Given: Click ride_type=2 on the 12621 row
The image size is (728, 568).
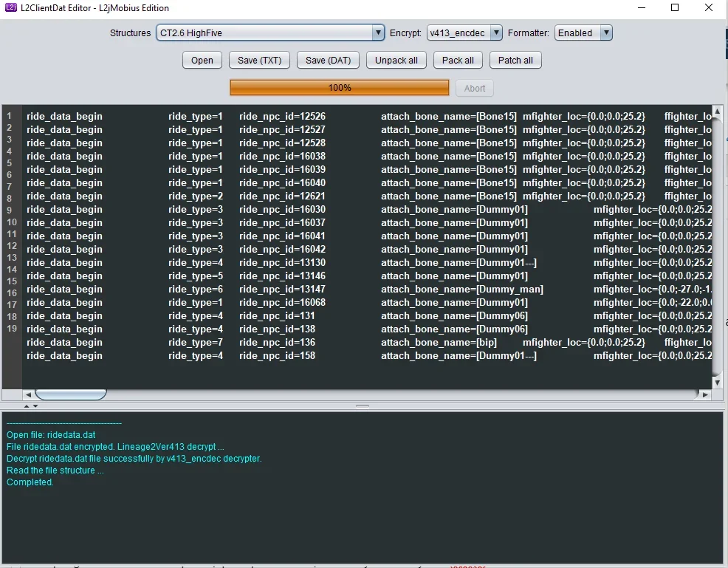Looking at the screenshot, I should click(196, 196).
